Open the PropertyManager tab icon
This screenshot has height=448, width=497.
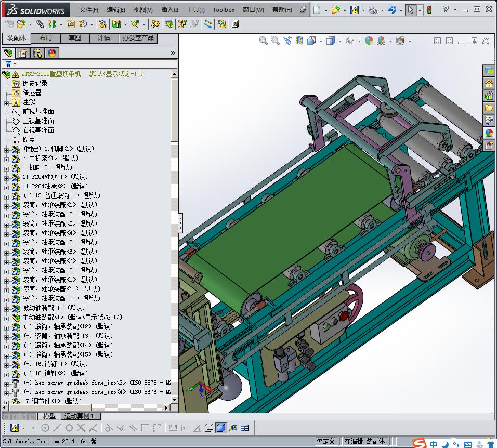tap(23, 53)
